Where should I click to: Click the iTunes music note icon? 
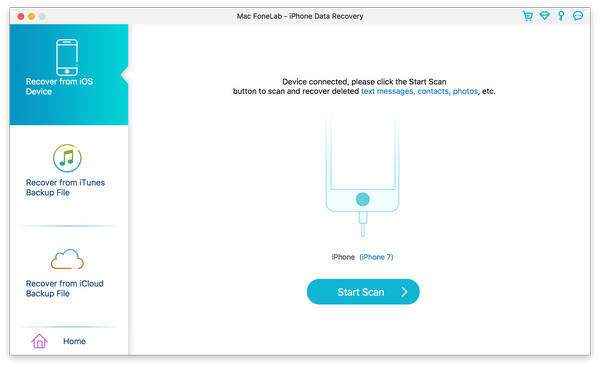(67, 158)
